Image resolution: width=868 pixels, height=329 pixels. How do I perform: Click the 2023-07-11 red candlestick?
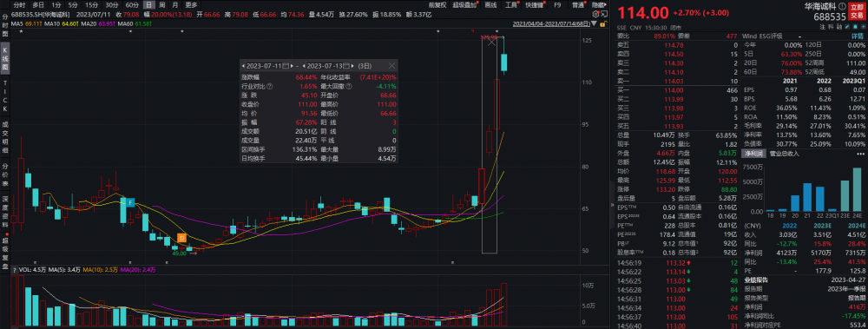(482, 186)
